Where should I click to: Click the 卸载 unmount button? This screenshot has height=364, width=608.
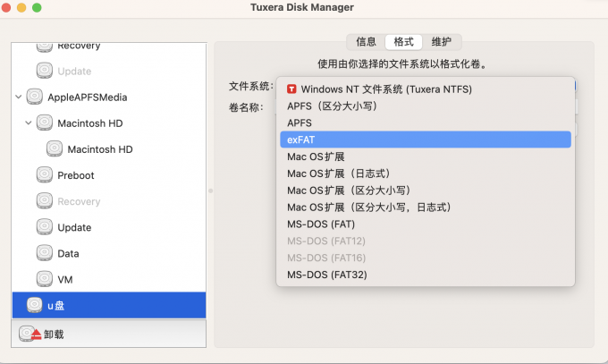click(41, 334)
